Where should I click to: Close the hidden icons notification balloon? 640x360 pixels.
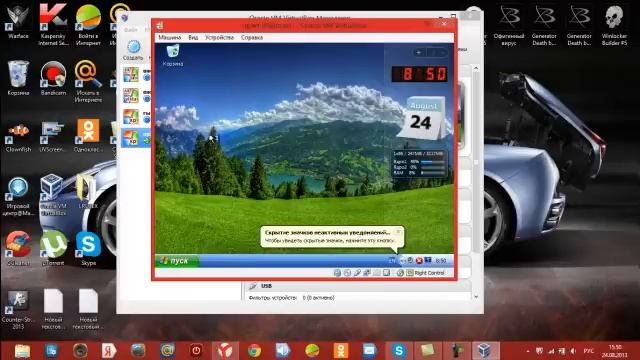(x=398, y=231)
